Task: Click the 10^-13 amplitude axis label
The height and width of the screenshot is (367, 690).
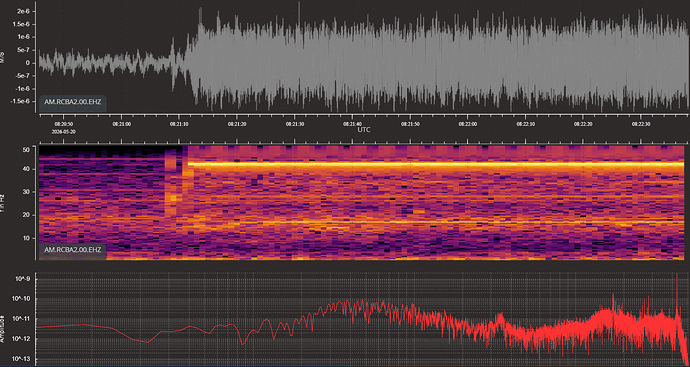Action: (x=21, y=359)
